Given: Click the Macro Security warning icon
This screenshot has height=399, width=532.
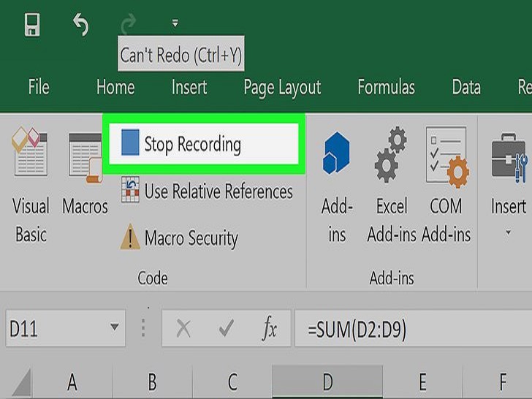Looking at the screenshot, I should pos(130,238).
